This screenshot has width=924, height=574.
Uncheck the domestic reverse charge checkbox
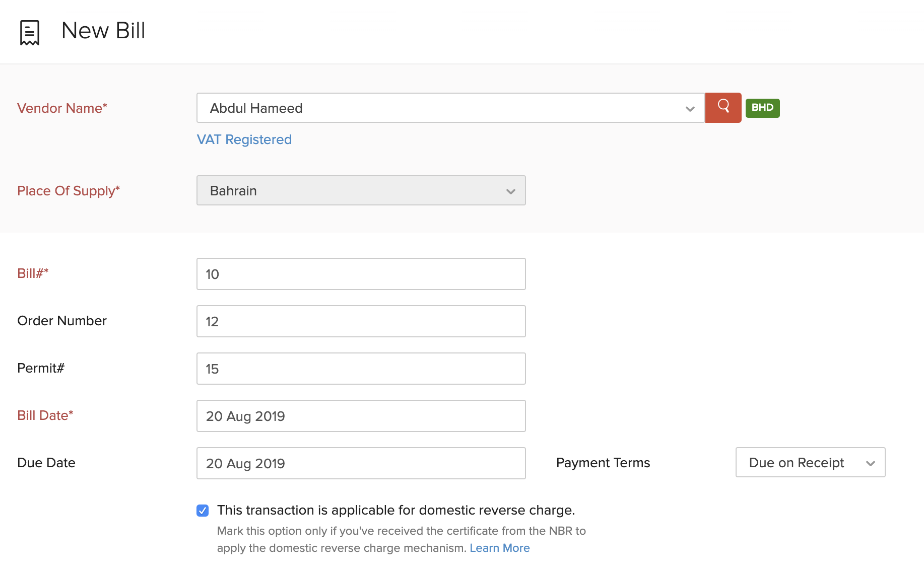(203, 511)
